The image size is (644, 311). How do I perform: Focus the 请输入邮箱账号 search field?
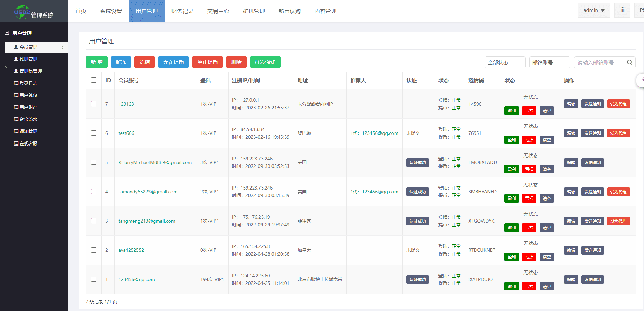599,62
